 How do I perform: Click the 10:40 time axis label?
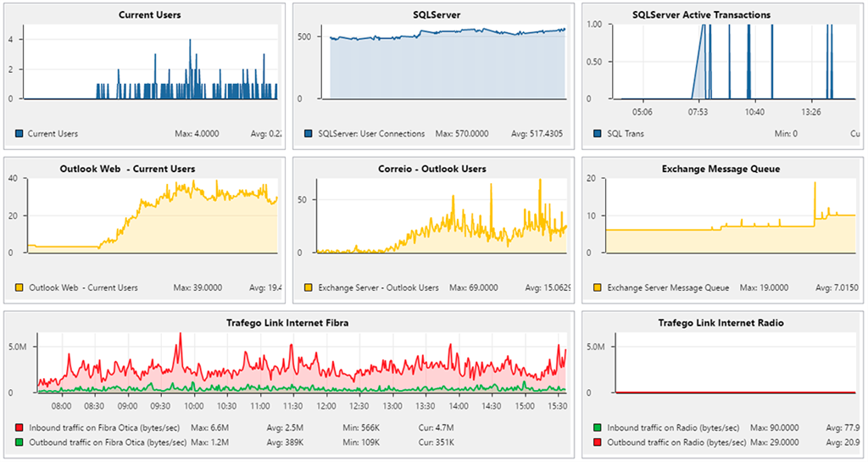click(x=754, y=112)
